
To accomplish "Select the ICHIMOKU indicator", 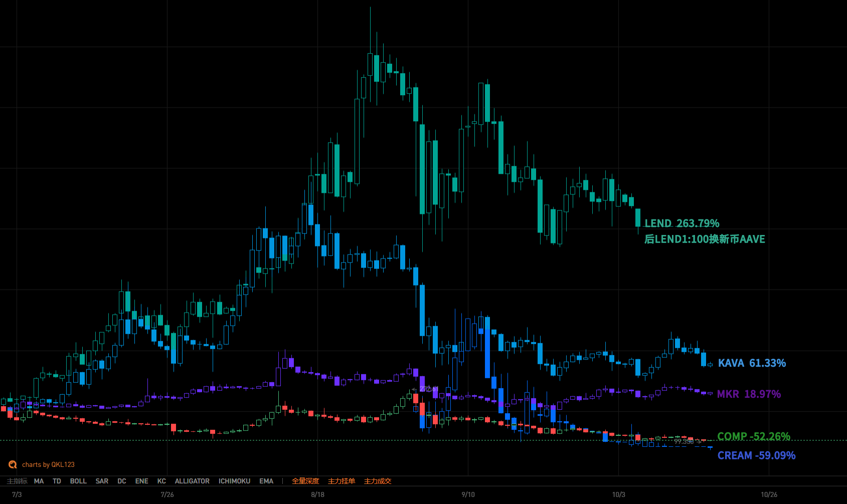I will point(234,481).
